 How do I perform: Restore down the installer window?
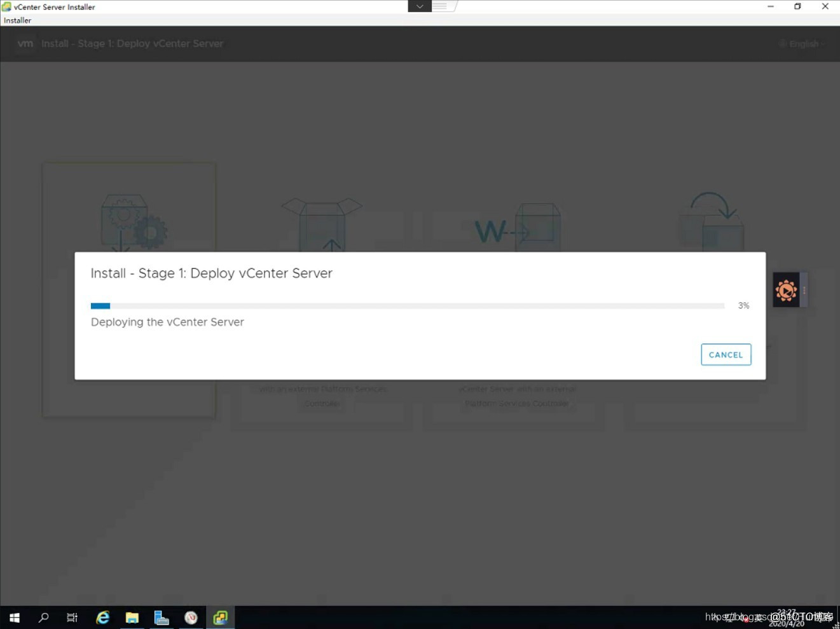tap(797, 6)
